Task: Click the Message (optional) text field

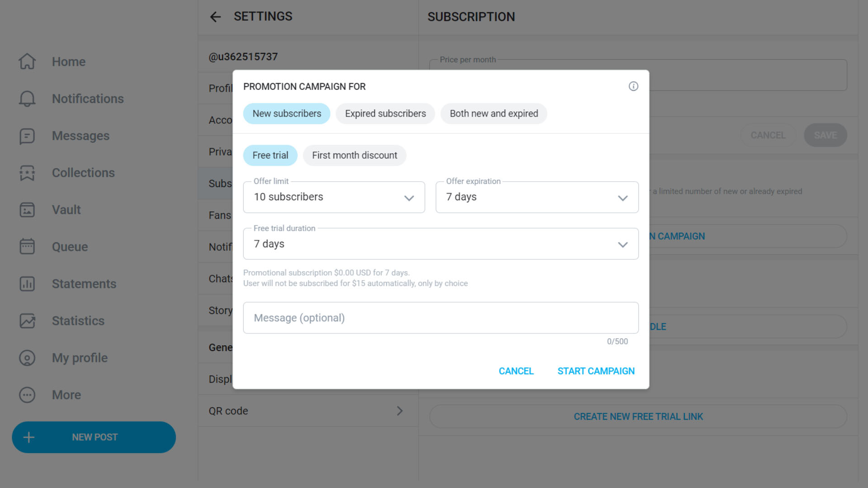Action: click(x=440, y=318)
